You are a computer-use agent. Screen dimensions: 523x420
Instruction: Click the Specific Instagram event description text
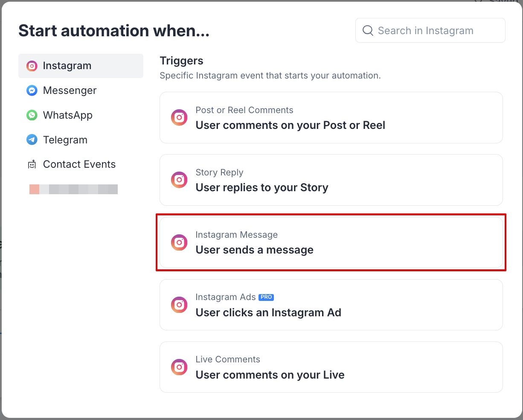pos(270,76)
